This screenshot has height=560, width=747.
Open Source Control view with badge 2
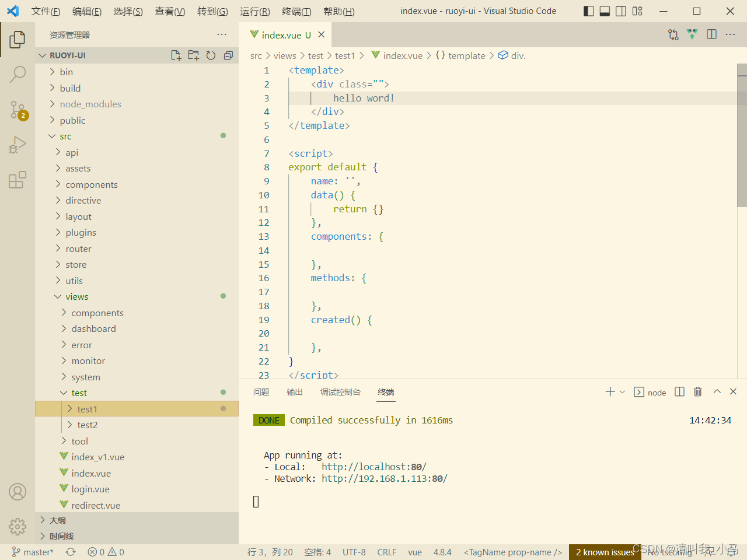18,109
